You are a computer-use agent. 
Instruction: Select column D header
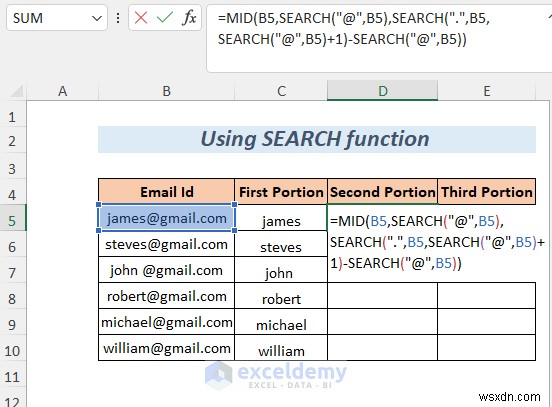point(382,91)
